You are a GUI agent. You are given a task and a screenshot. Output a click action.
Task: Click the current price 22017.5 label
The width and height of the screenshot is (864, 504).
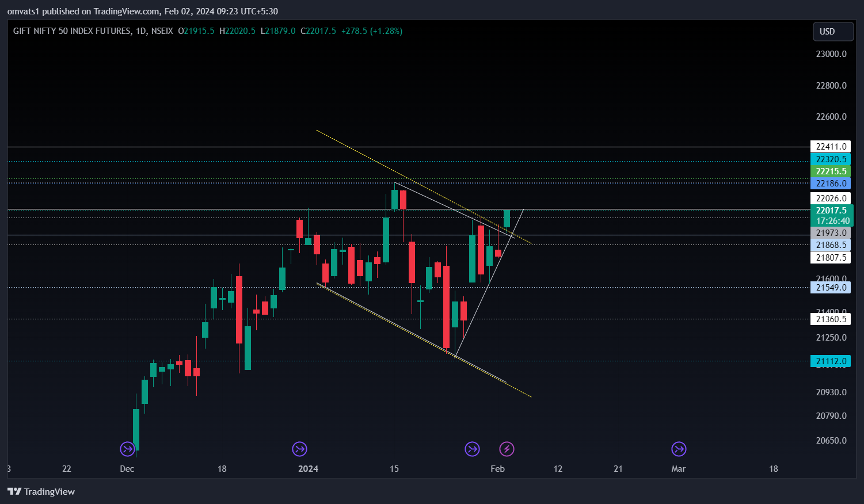(x=832, y=211)
